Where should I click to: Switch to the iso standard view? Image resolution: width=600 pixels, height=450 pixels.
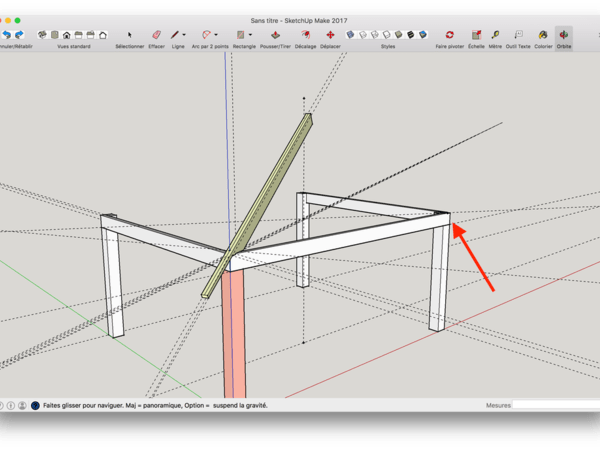tap(42, 35)
